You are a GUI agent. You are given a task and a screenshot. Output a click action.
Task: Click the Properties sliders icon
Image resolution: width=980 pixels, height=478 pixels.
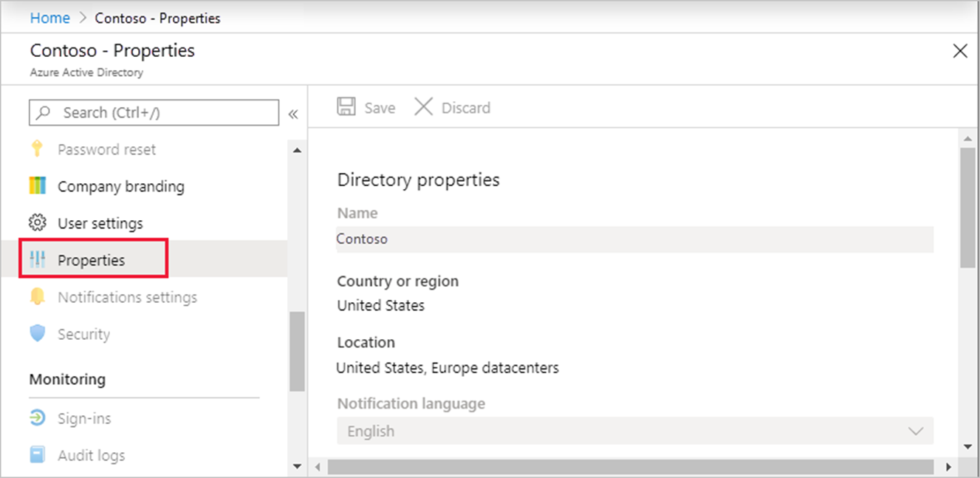point(37,260)
